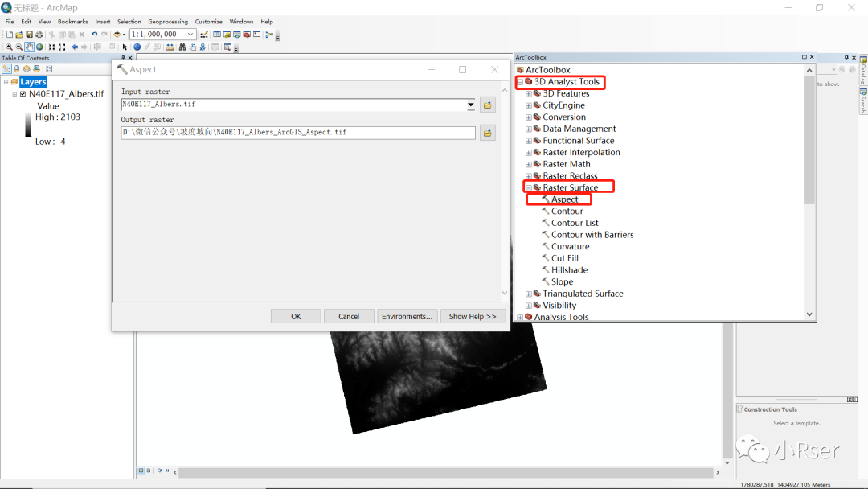Click OK in the Aspect dialog
The image size is (868, 489).
click(x=296, y=316)
